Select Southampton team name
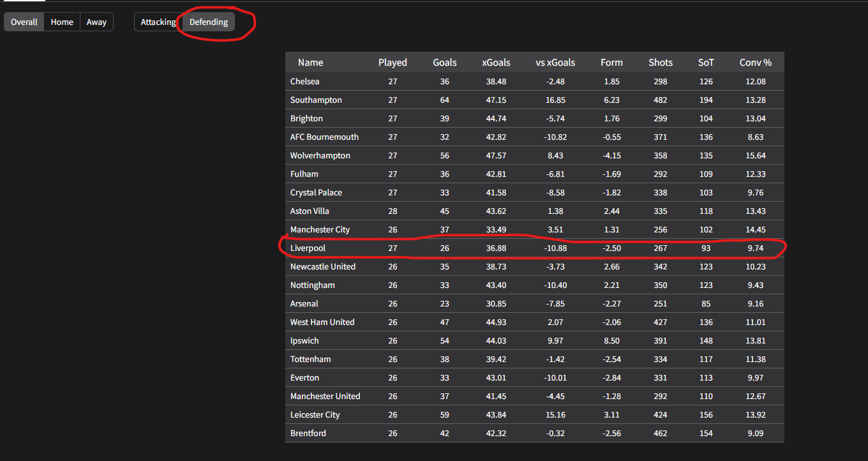 tap(316, 100)
